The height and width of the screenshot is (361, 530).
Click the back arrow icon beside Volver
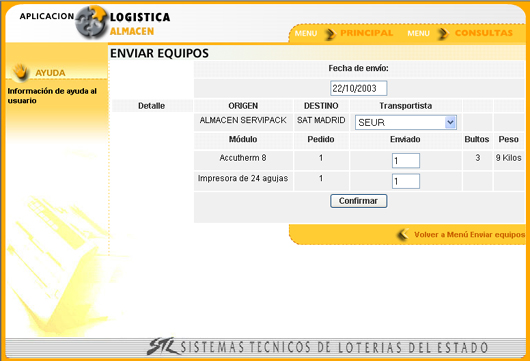[403, 234]
